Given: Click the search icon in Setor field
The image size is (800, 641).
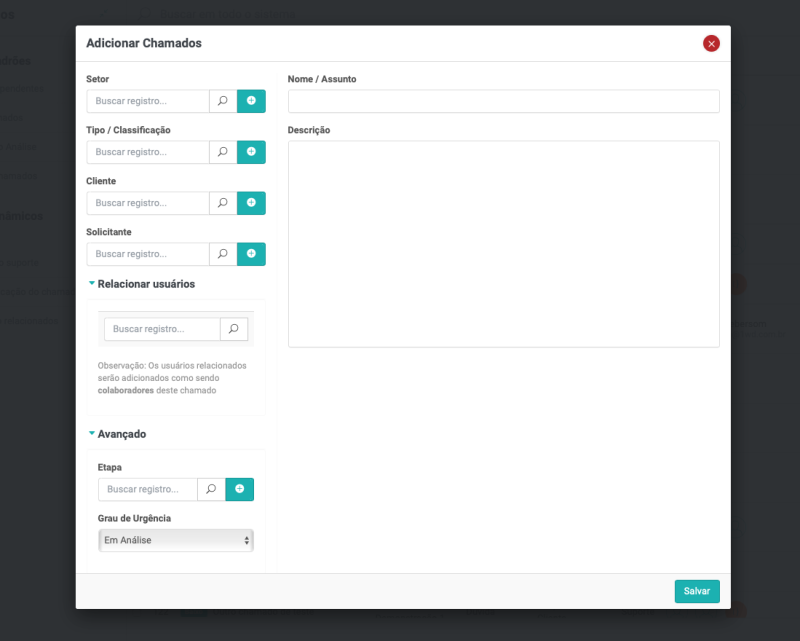Looking at the screenshot, I should coord(223,101).
